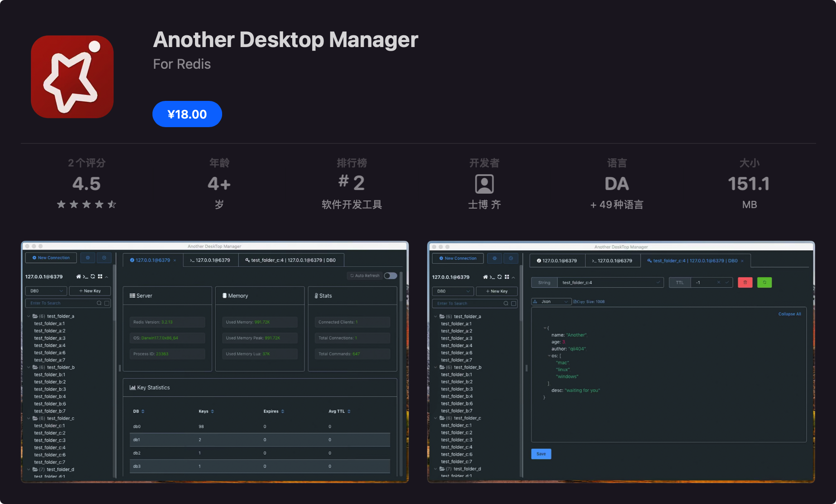The height and width of the screenshot is (504, 836).
Task: Close test_folder_c:4 tab in right screenshot
Action: point(742,261)
